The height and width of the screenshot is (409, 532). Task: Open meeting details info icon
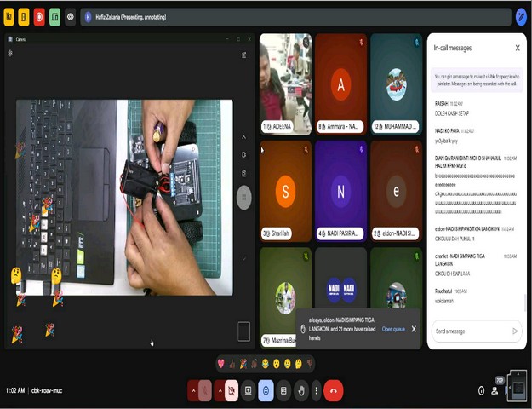pyautogui.click(x=481, y=390)
